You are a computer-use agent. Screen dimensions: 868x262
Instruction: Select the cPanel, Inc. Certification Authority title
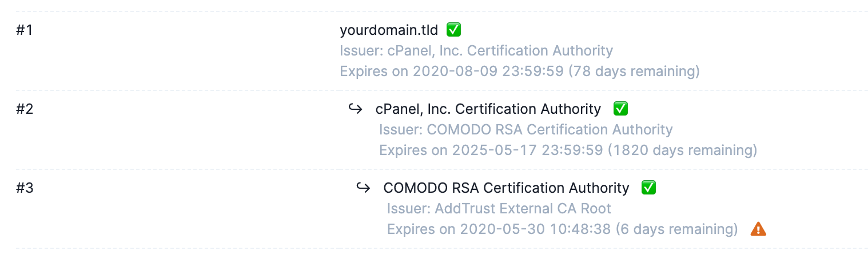488,109
